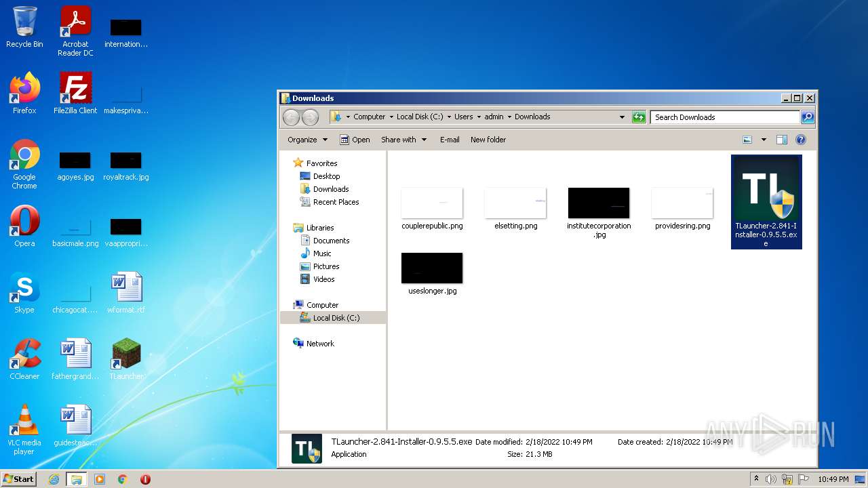Viewport: 868px width, 488px height.
Task: Launch Opera desktop shortcut
Action: click(x=24, y=226)
